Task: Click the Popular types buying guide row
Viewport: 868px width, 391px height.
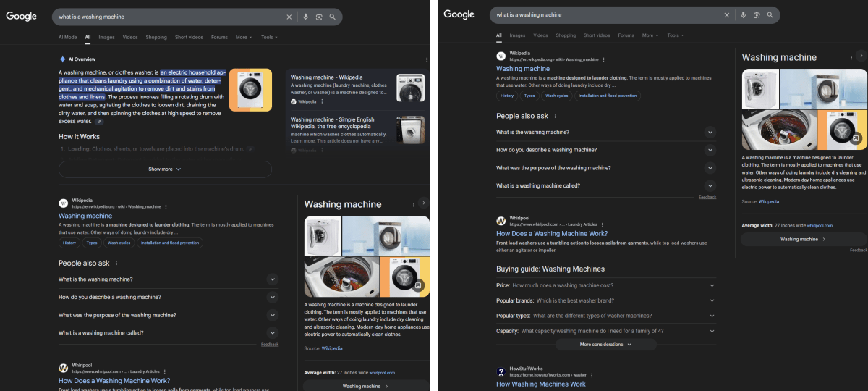Action: (x=605, y=316)
